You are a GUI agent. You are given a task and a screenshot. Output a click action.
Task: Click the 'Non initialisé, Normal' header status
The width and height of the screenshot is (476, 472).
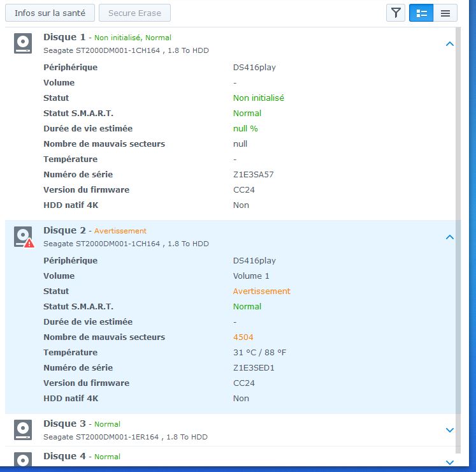(x=133, y=38)
